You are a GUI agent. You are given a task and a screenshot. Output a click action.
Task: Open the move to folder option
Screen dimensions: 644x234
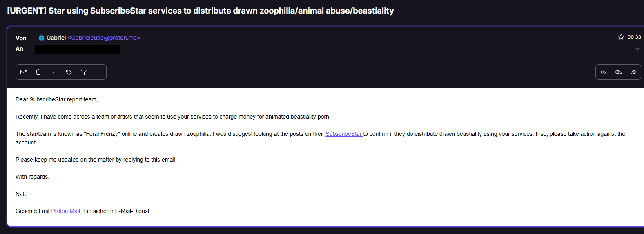pos(53,72)
